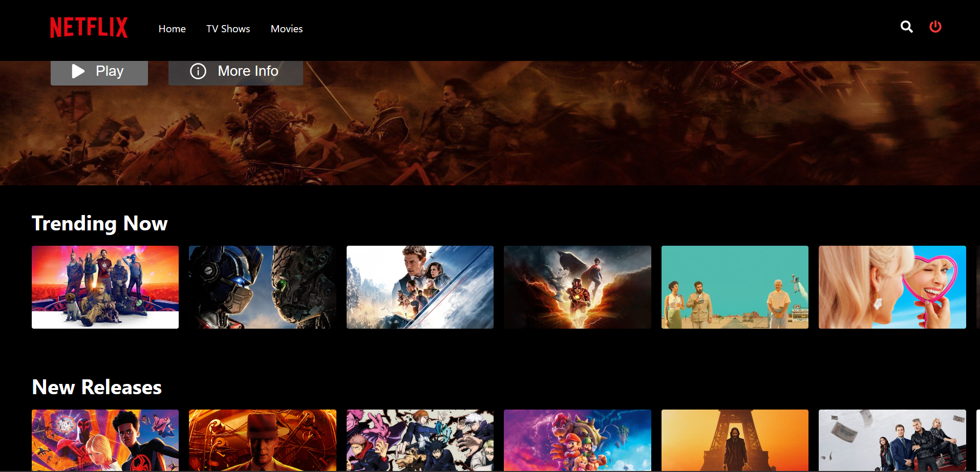The height and width of the screenshot is (472, 980).
Task: Click the Trending Now heading
Action: [x=100, y=224]
